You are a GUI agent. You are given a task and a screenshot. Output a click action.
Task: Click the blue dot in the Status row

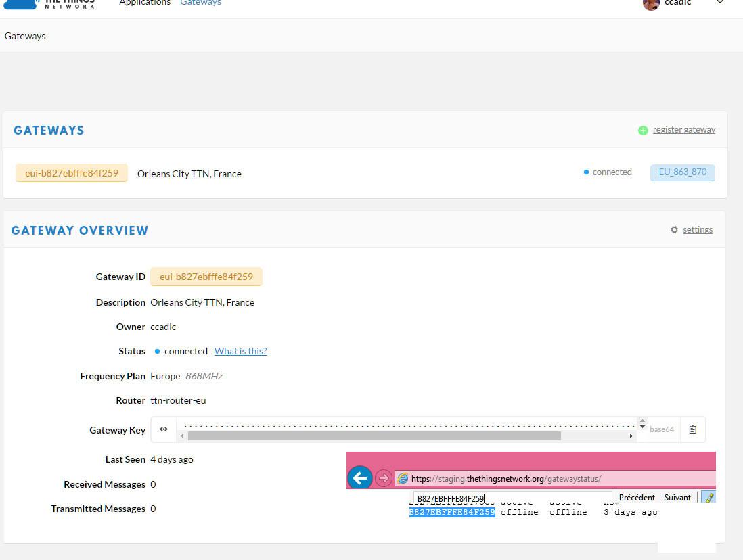point(157,352)
